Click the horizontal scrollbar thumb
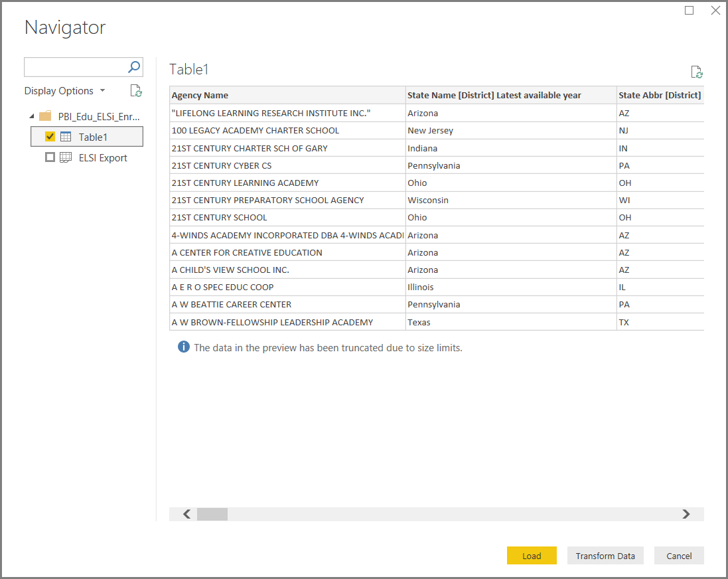The height and width of the screenshot is (579, 728). (x=212, y=514)
